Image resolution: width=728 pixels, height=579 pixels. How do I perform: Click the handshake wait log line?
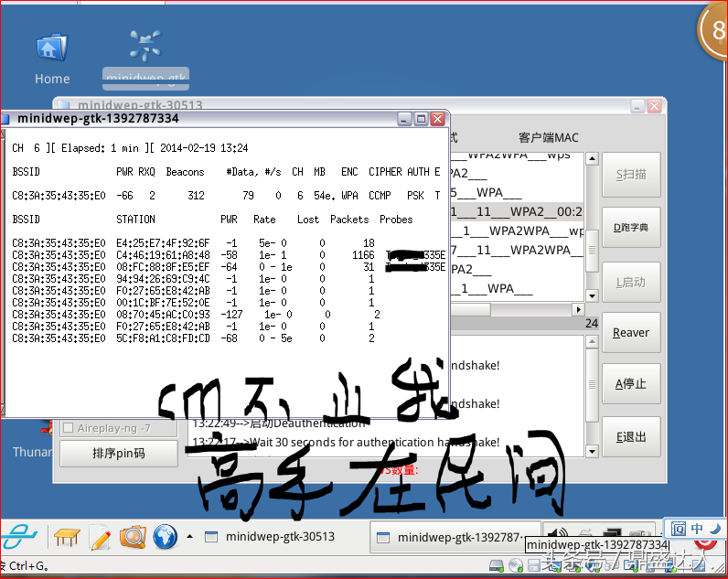[x=346, y=442]
